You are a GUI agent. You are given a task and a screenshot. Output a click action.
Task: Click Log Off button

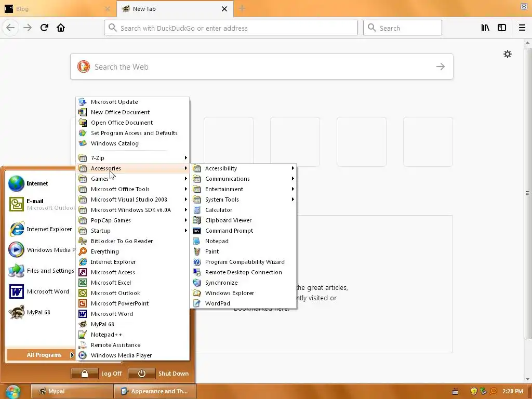pyautogui.click(x=96, y=374)
